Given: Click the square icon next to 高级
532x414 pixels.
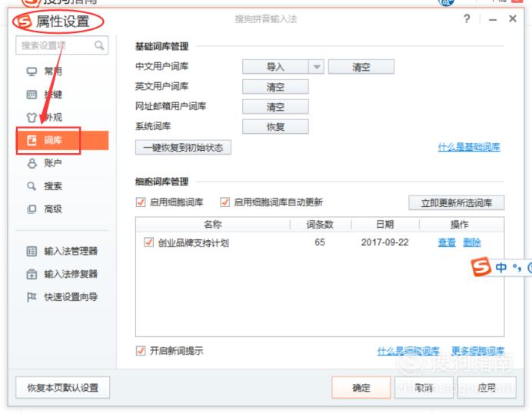Looking at the screenshot, I should pyautogui.click(x=32, y=209).
